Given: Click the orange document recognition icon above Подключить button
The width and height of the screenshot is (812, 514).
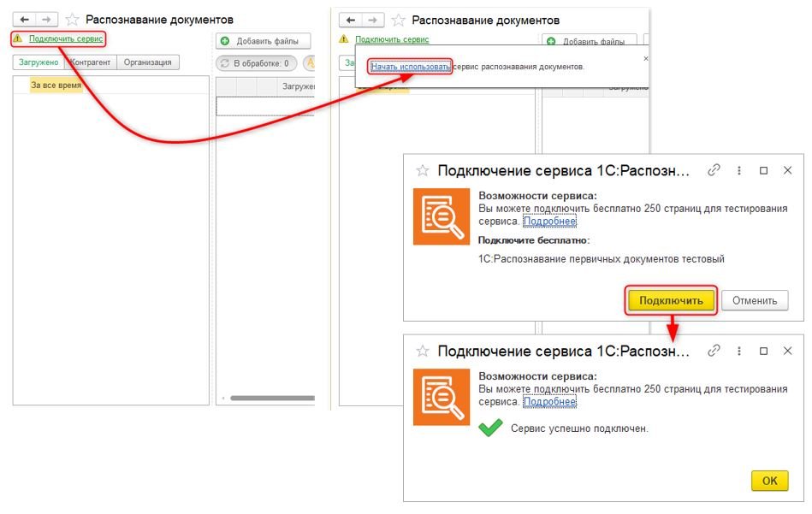Looking at the screenshot, I should tap(442, 216).
